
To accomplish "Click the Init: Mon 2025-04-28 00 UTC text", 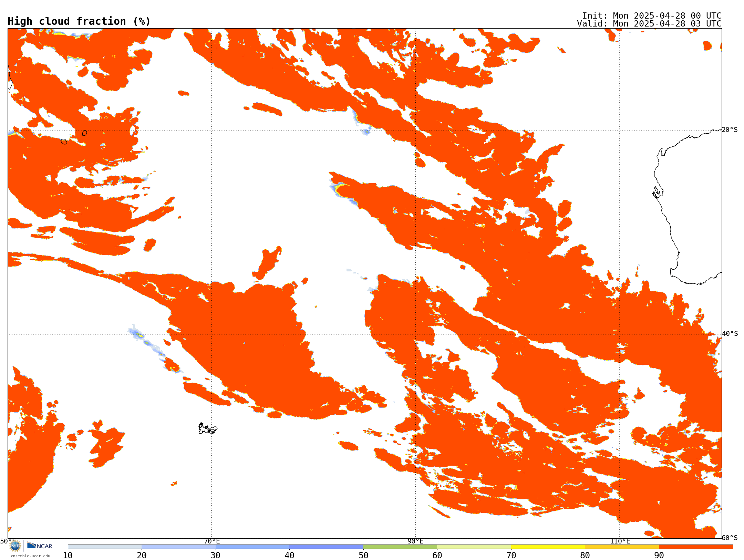I will 652,16.
